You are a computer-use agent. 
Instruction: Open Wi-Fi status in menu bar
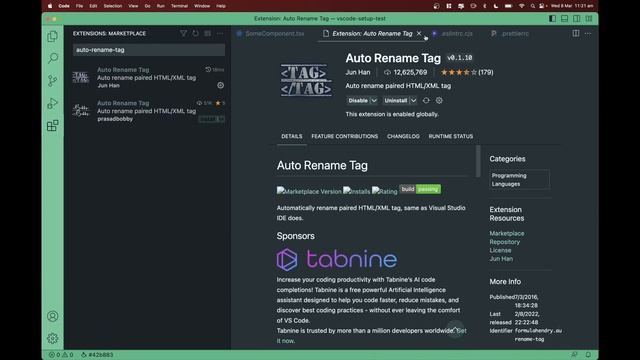521,6
